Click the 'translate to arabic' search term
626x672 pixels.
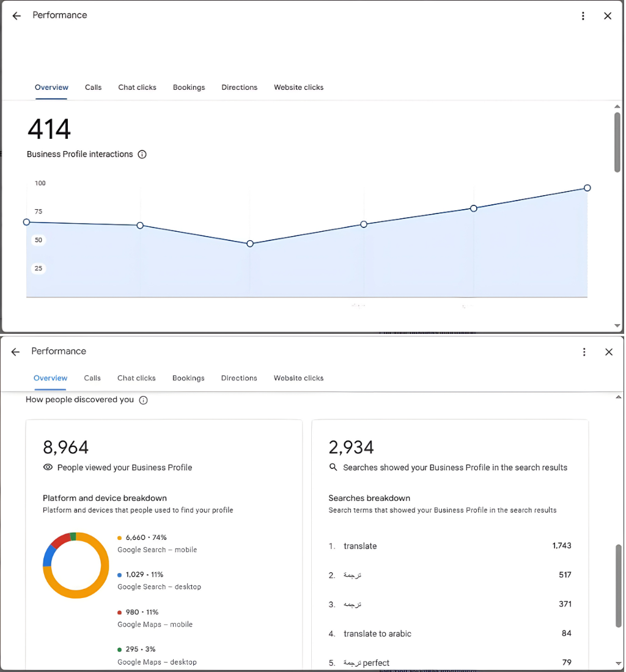click(x=377, y=634)
